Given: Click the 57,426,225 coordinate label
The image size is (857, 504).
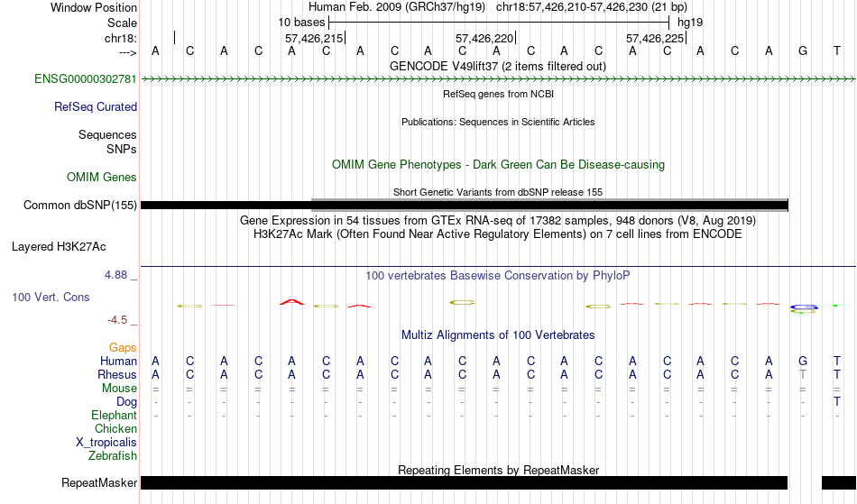Looking at the screenshot, I should point(655,38).
